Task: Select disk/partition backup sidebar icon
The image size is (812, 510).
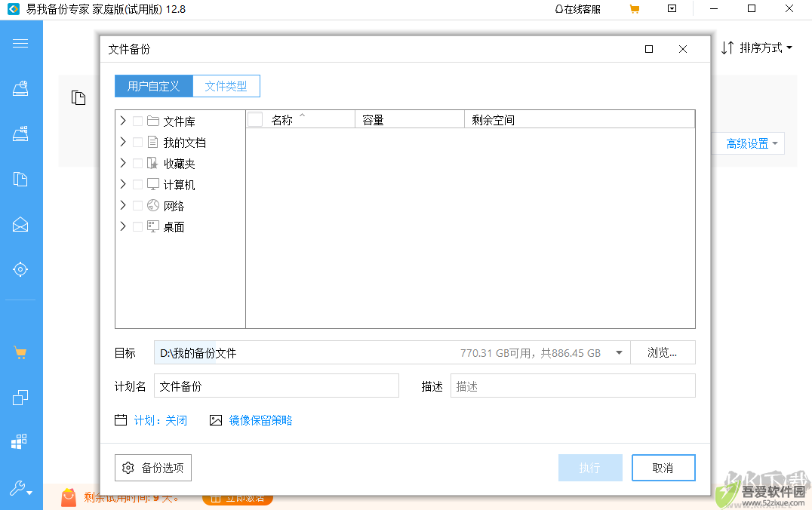Action: (x=20, y=88)
